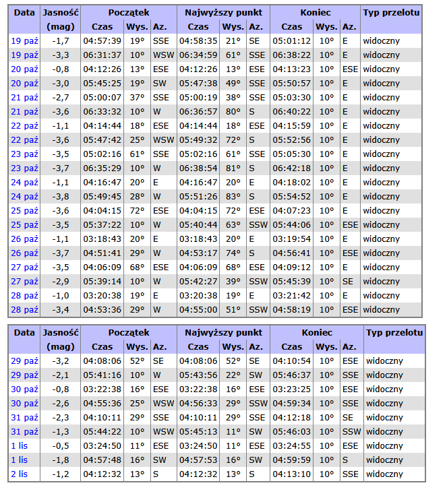
Task: Click the highest point time 06:34:59
Action: coord(198,55)
